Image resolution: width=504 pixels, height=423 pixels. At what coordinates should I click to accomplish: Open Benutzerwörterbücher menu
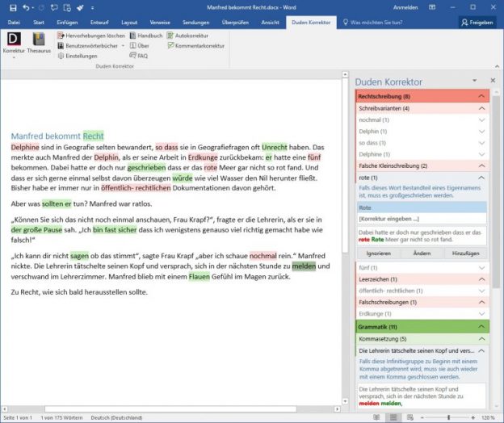pos(91,46)
